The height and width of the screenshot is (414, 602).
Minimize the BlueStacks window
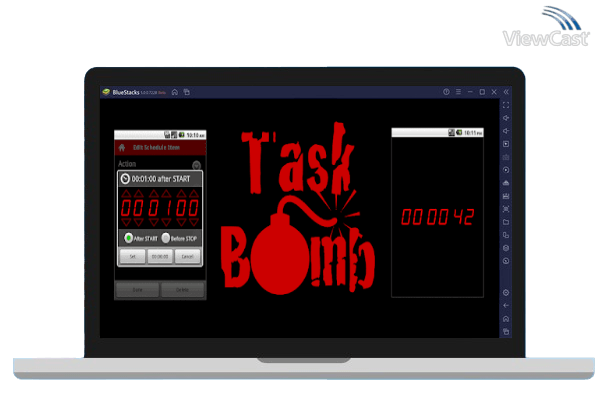(x=470, y=92)
